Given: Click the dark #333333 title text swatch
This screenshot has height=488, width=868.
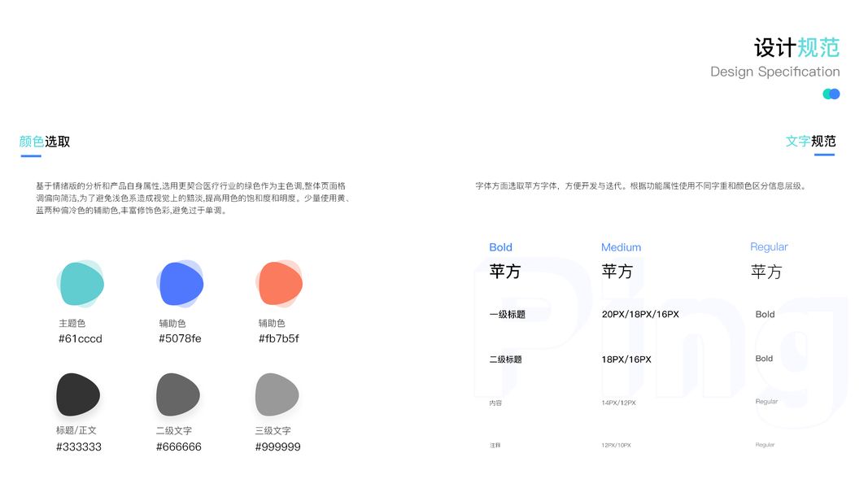Looking at the screenshot, I should [x=78, y=394].
